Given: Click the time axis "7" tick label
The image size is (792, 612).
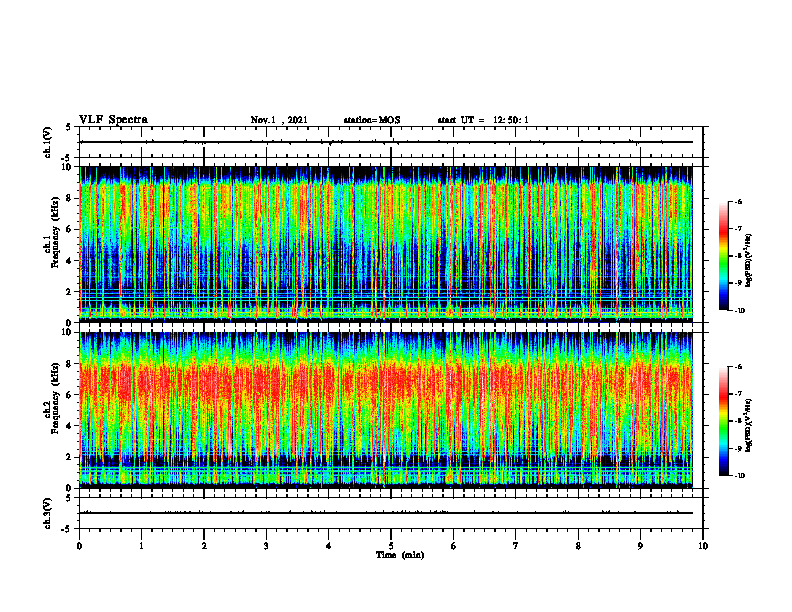Looking at the screenshot, I should (x=516, y=546).
